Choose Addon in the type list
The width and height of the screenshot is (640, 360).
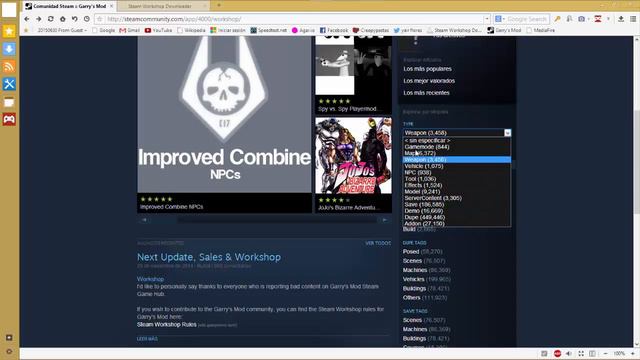456,224
